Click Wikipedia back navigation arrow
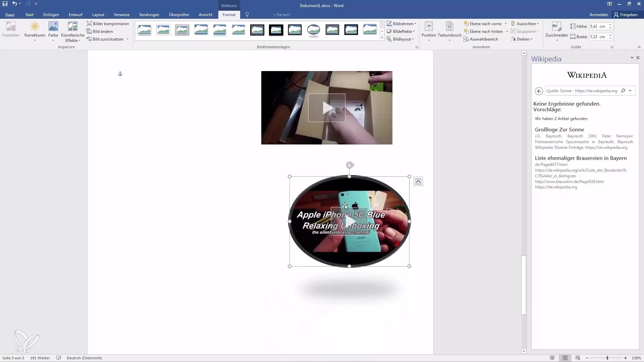The height and width of the screenshot is (362, 644). (x=539, y=90)
